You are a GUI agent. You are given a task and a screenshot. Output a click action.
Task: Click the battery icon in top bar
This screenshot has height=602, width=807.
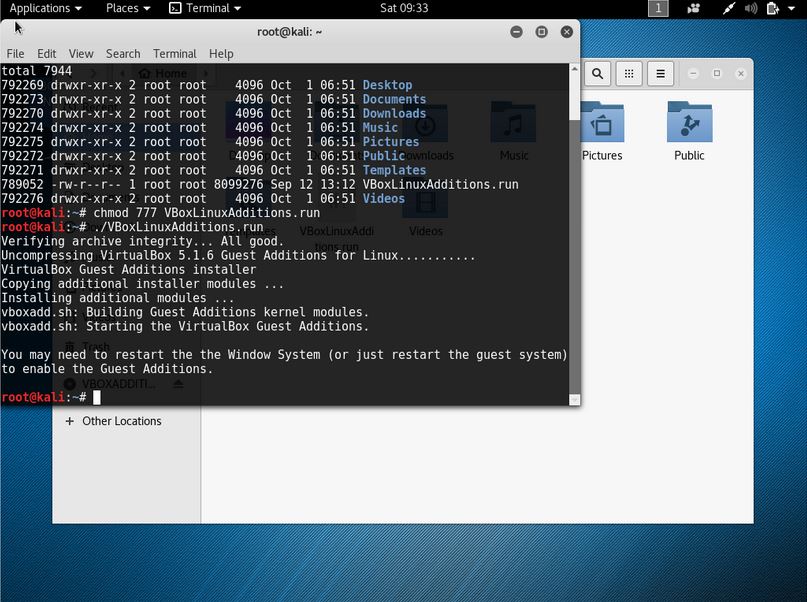(773, 8)
